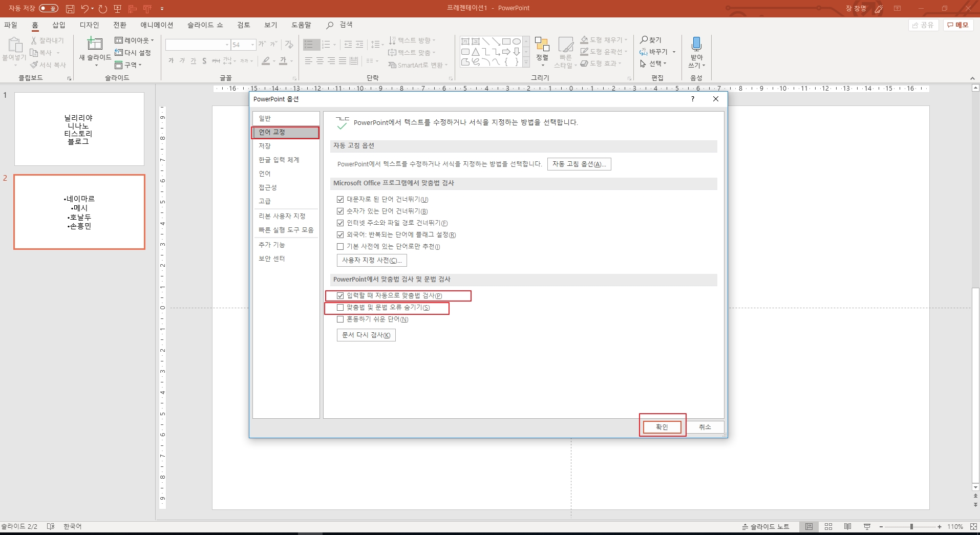980x535 pixels.
Task: Select the 고급 category in options dialog
Action: click(286, 201)
